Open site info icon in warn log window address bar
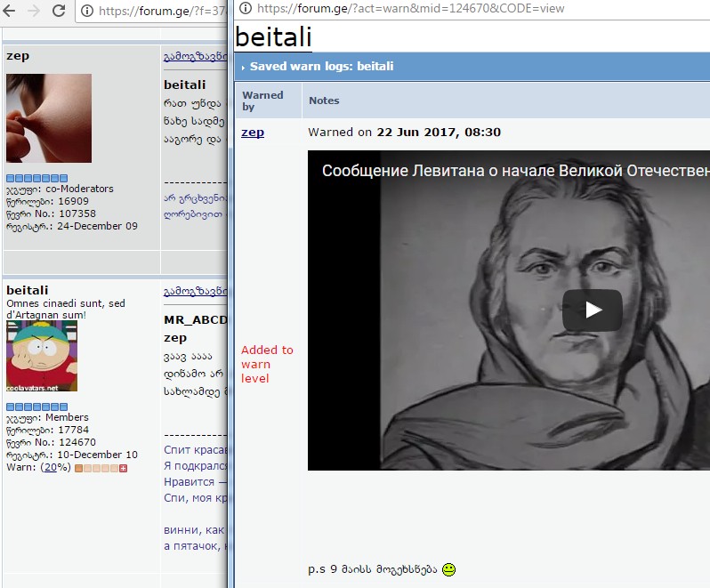 tap(246, 8)
